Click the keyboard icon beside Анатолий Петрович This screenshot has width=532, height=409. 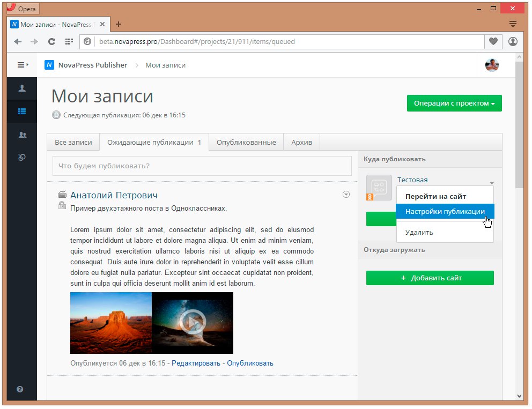[x=62, y=195]
